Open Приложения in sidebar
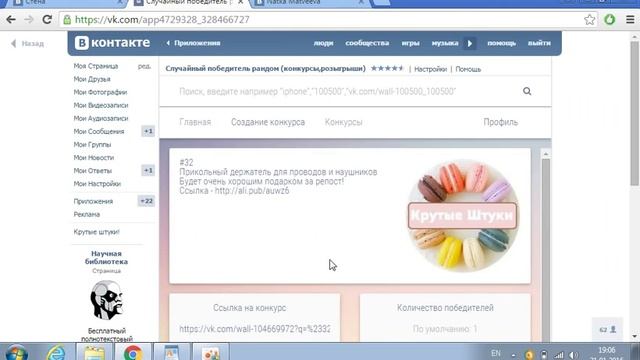The height and width of the screenshot is (360, 640). [93, 201]
